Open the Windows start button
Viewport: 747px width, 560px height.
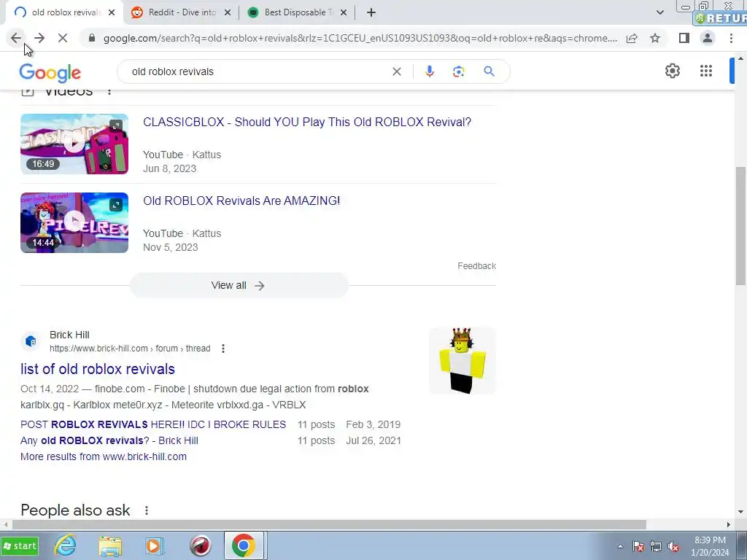click(x=20, y=545)
